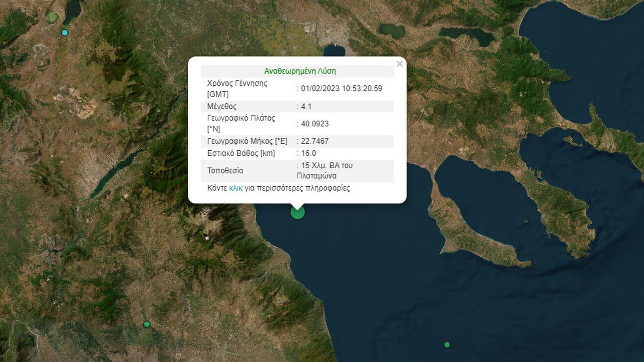Open the 'κλικ' link for more information
Screen dimensions: 644x362
(x=236, y=188)
